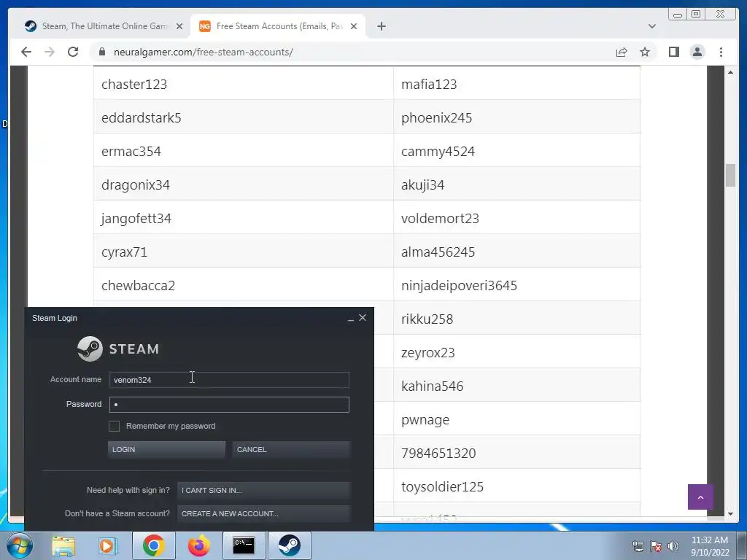Click the purple scroll-to-top button
This screenshot has width=747, height=560.
[x=700, y=497]
